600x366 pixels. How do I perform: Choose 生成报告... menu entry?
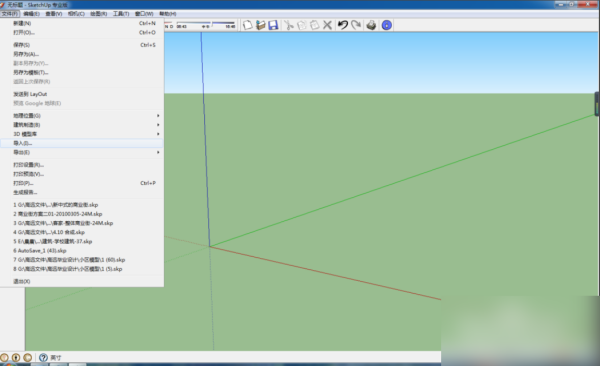click(x=82, y=193)
